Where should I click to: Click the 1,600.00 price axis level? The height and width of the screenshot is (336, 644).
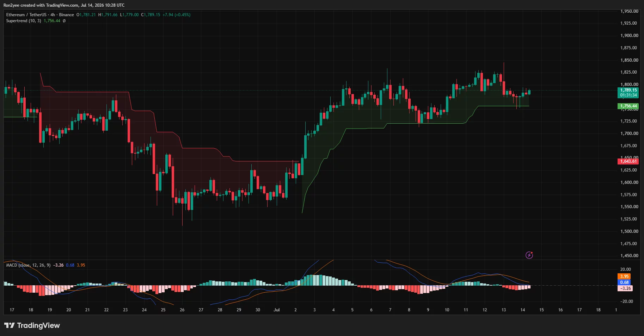point(629,182)
